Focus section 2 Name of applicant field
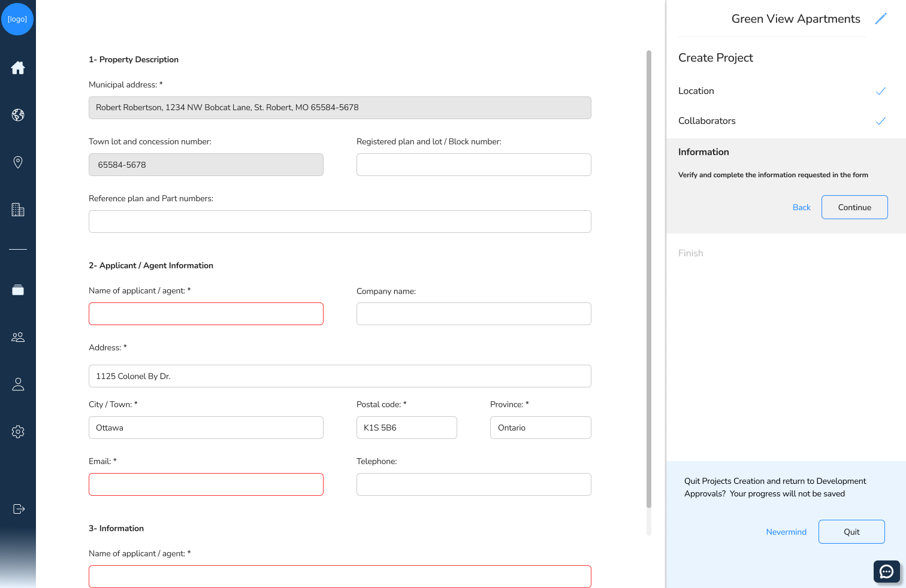The width and height of the screenshot is (906, 588). (x=206, y=314)
